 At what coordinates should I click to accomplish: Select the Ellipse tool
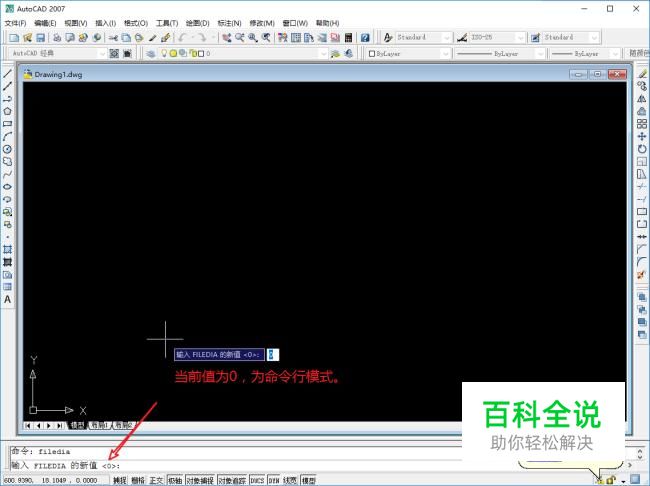(x=7, y=187)
